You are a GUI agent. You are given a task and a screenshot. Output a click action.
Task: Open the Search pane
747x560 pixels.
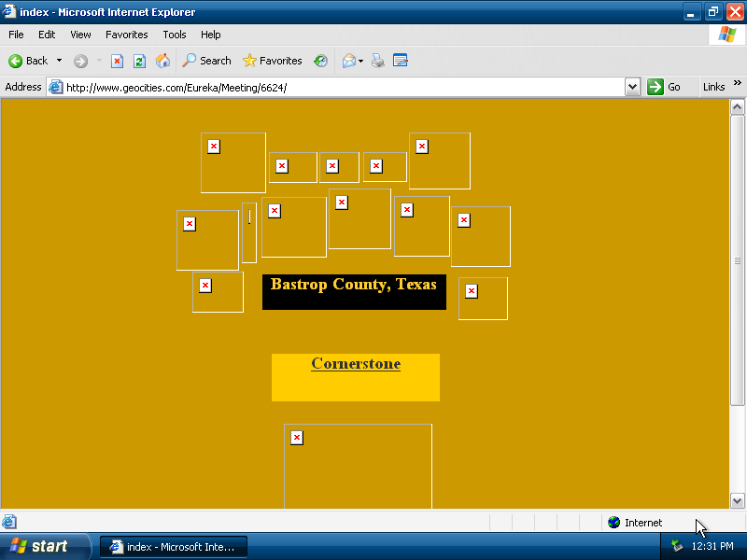206,61
